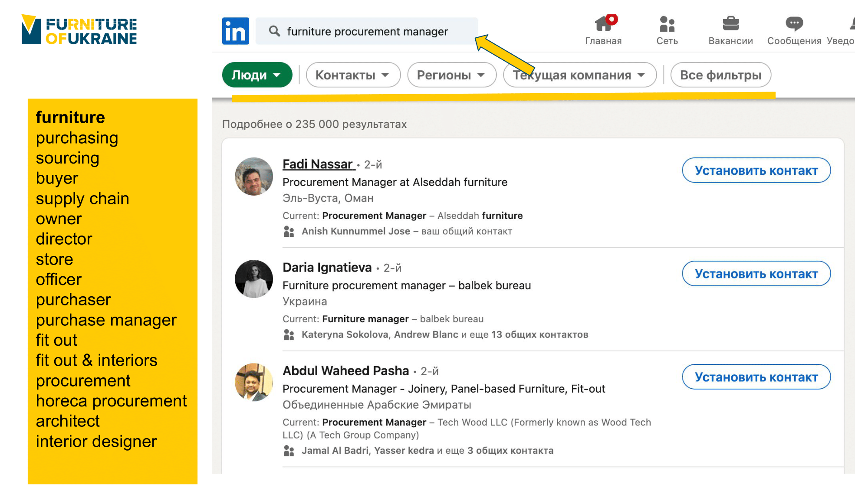This screenshot has height=488, width=868.
Task: Click the LinkedIn logo icon
Action: (236, 31)
